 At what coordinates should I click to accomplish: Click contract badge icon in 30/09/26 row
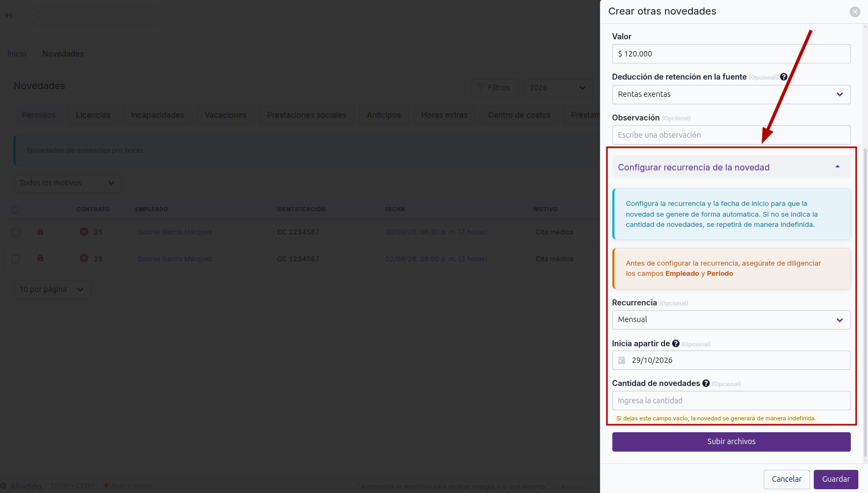click(84, 232)
